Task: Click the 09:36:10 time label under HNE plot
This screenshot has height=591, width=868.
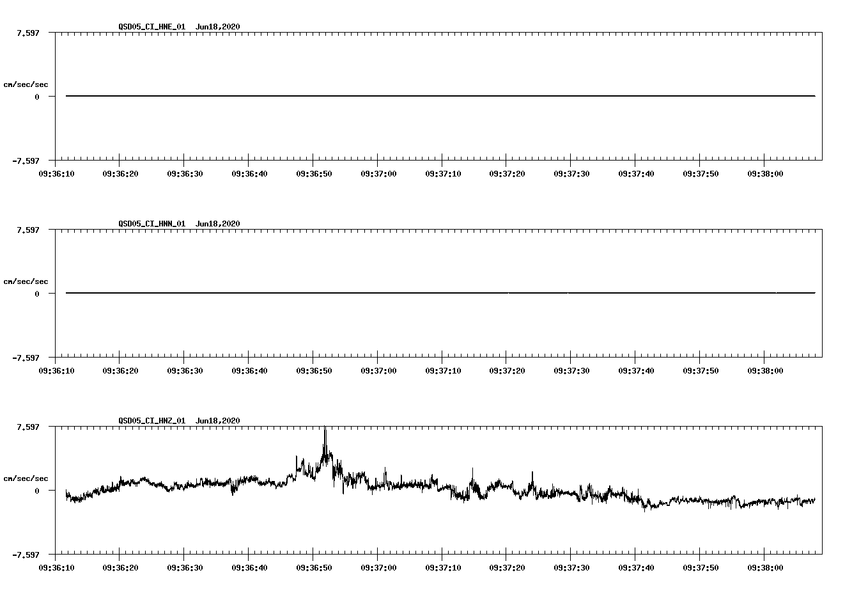Action: (x=56, y=173)
